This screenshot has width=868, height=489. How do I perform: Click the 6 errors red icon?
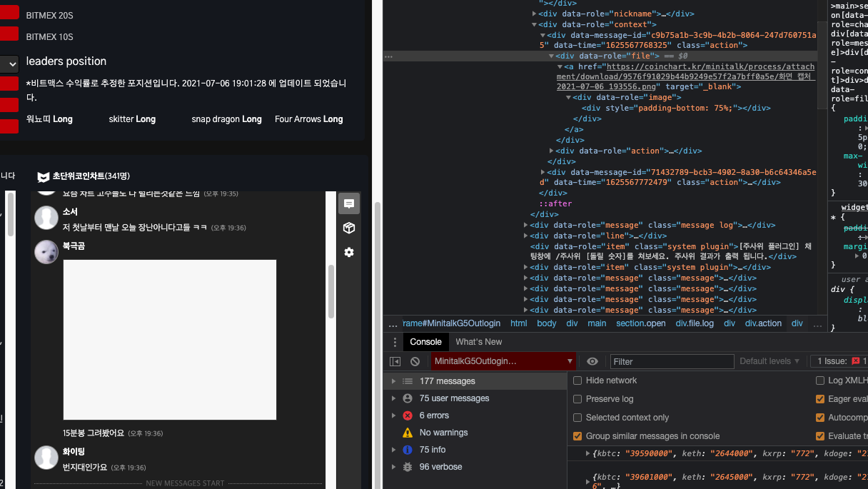tap(408, 415)
